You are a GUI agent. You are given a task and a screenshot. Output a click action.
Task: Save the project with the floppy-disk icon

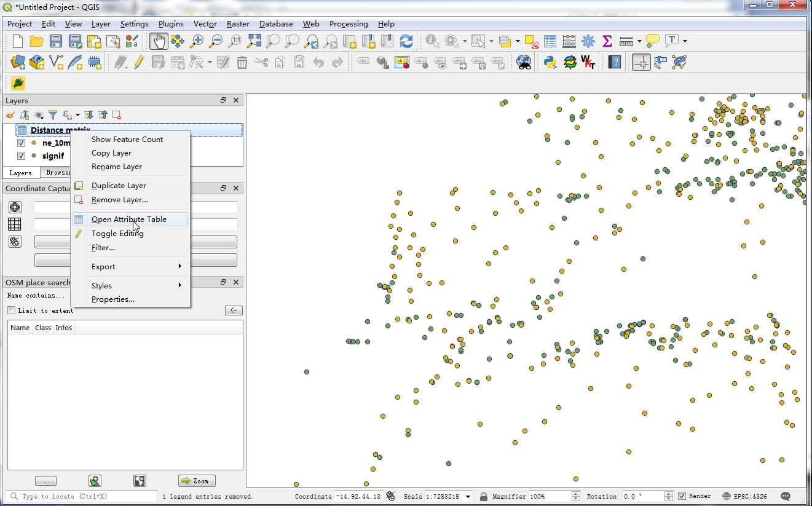(x=56, y=41)
